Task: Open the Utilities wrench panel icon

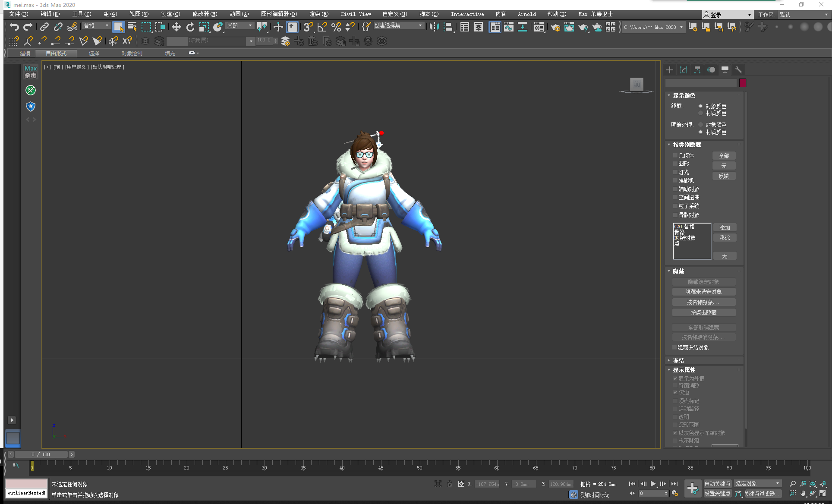Action: coord(739,70)
